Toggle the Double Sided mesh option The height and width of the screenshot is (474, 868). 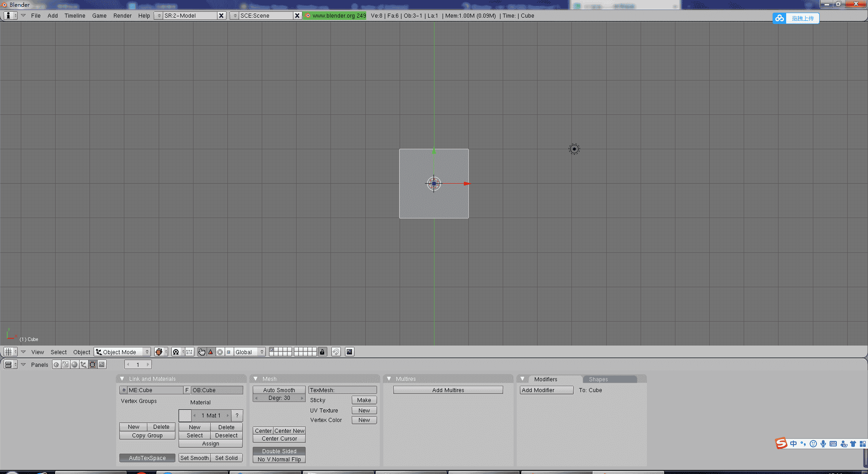pos(279,451)
